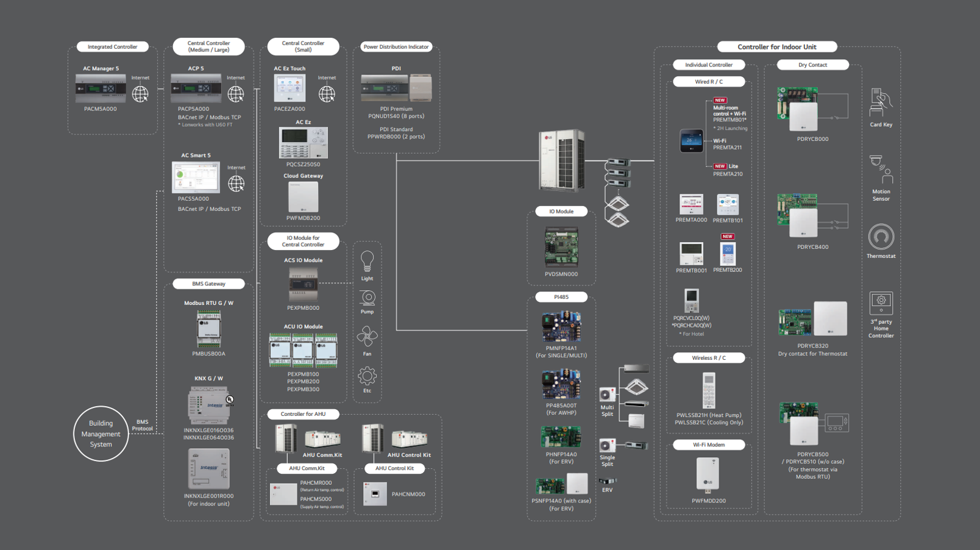Click the Thermostat dial icon
This screenshot has height=550, width=980.
pyautogui.click(x=881, y=237)
